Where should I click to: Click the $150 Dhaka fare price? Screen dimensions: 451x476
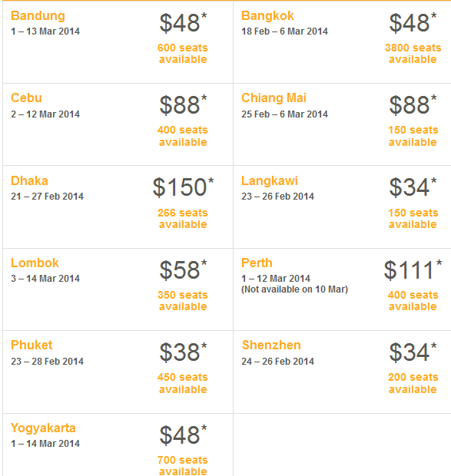[183, 187]
